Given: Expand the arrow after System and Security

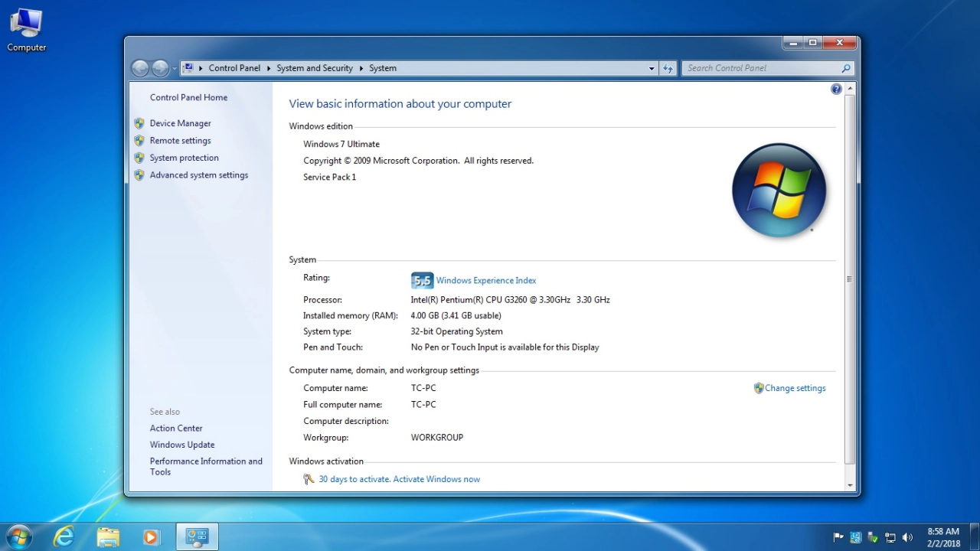Looking at the screenshot, I should (x=361, y=68).
